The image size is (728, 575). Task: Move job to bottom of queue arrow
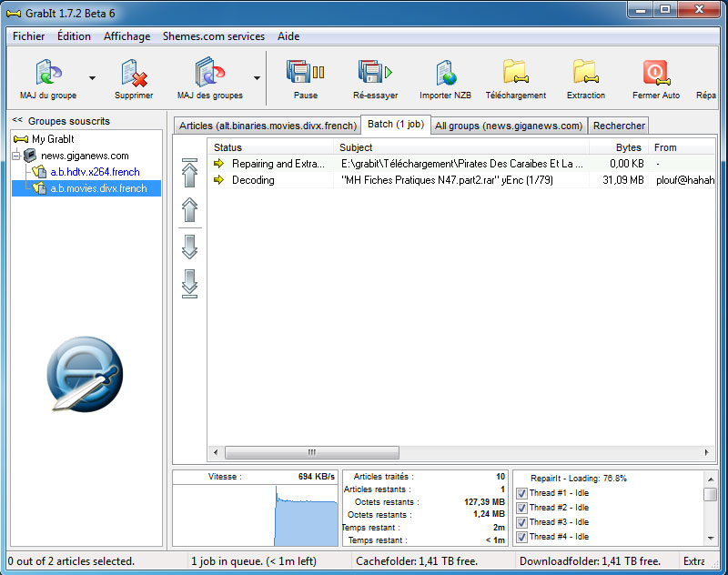pyautogui.click(x=189, y=284)
